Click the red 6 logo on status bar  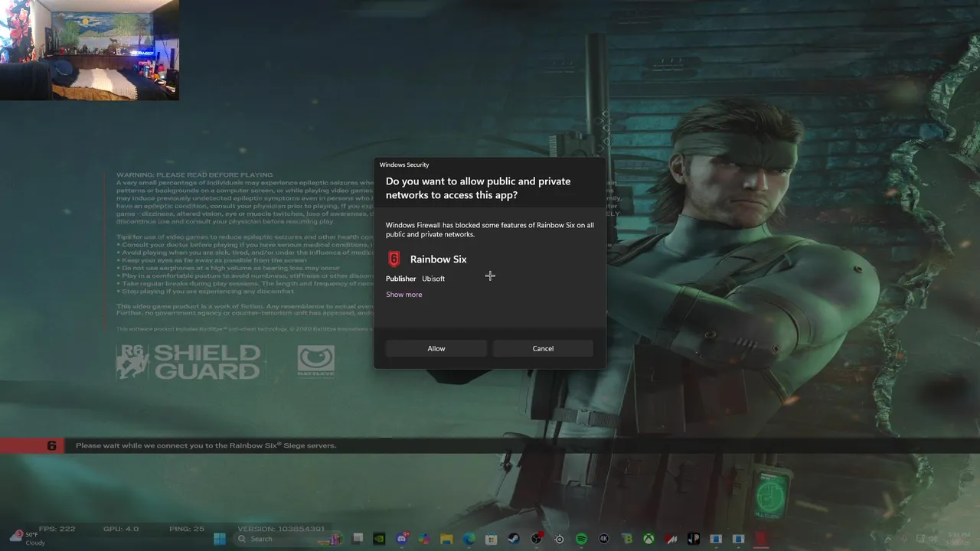point(51,445)
